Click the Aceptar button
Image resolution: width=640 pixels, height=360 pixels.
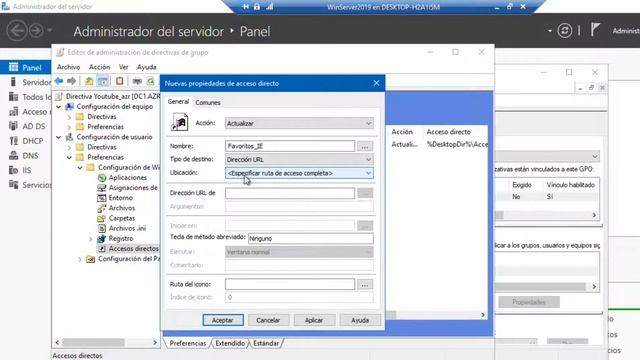[x=223, y=320]
